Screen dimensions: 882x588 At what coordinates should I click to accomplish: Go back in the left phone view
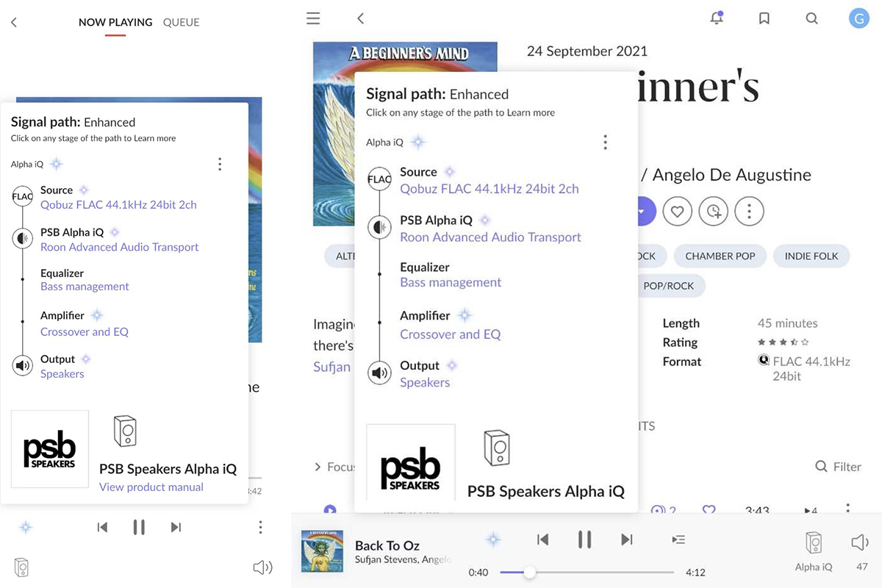tap(13, 22)
